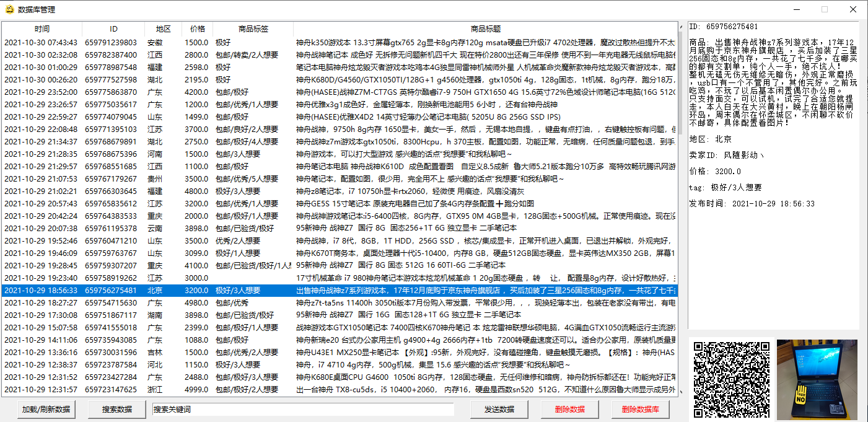Open the QR code thumbnail

pos(731,379)
